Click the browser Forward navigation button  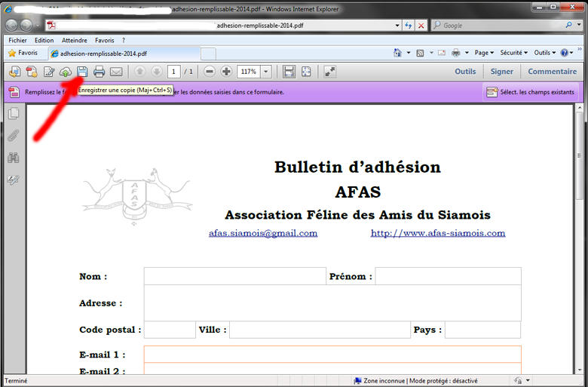[x=26, y=25]
